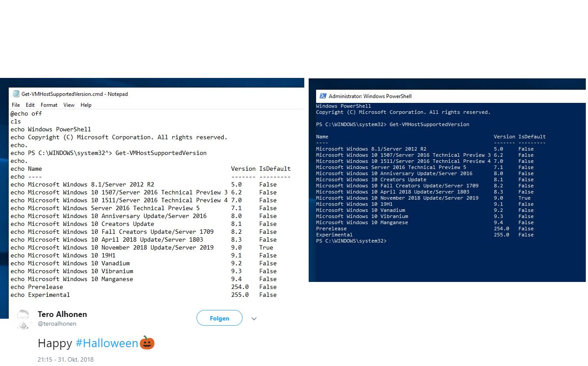The image size is (588, 366).
Task: Open the File menu in Notepad
Action: (x=16, y=105)
